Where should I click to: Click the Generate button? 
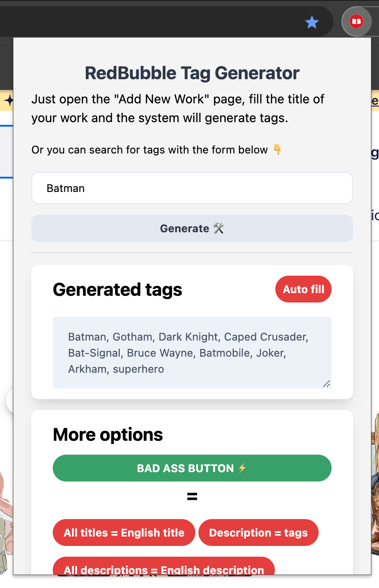192,228
